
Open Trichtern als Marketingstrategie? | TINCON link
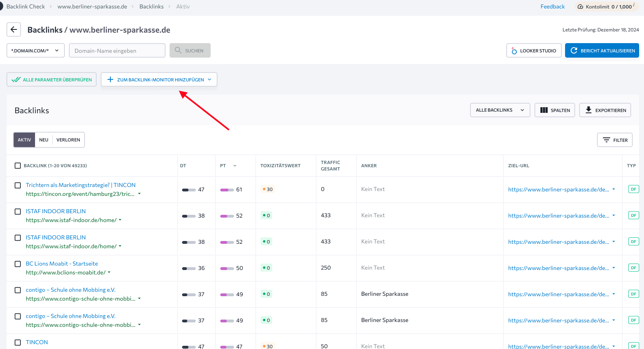click(x=81, y=185)
